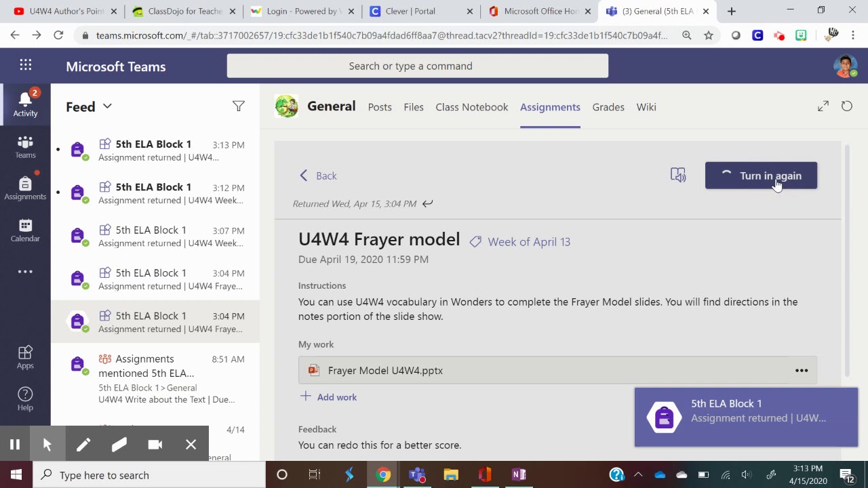868x488 pixels.
Task: Switch to the Class Notebook tab
Action: [472, 107]
